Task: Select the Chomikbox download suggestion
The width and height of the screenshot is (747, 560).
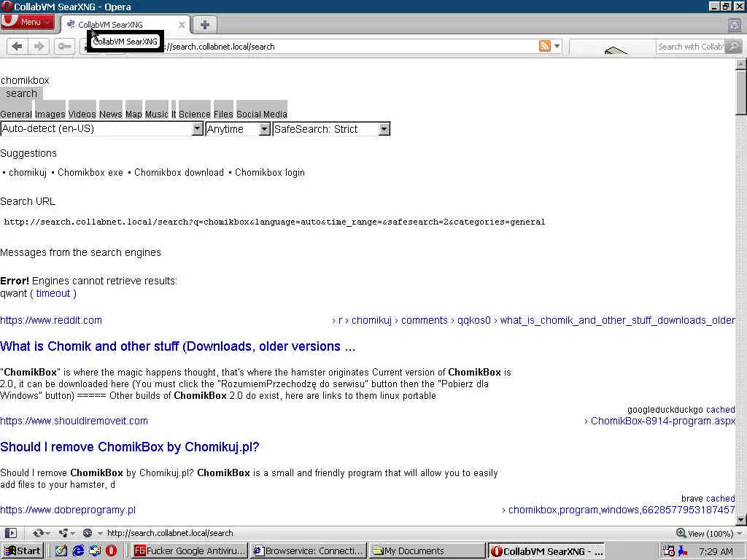Action: (179, 172)
